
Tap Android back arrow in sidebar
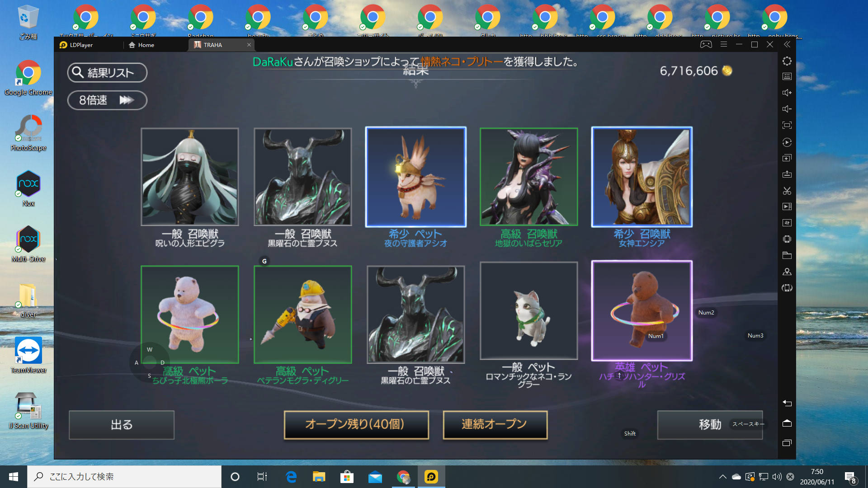coord(787,403)
